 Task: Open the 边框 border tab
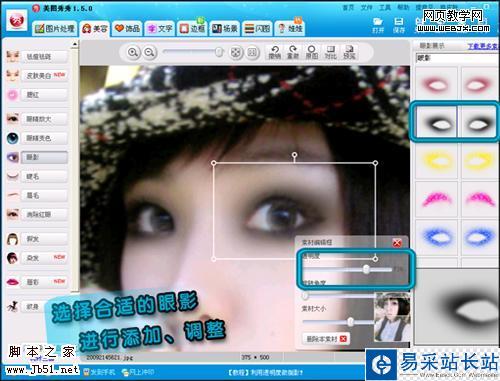[192, 29]
